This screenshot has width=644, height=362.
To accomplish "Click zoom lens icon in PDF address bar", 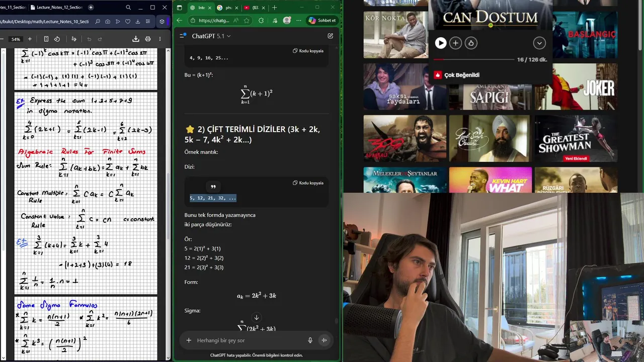I will (x=98, y=22).
